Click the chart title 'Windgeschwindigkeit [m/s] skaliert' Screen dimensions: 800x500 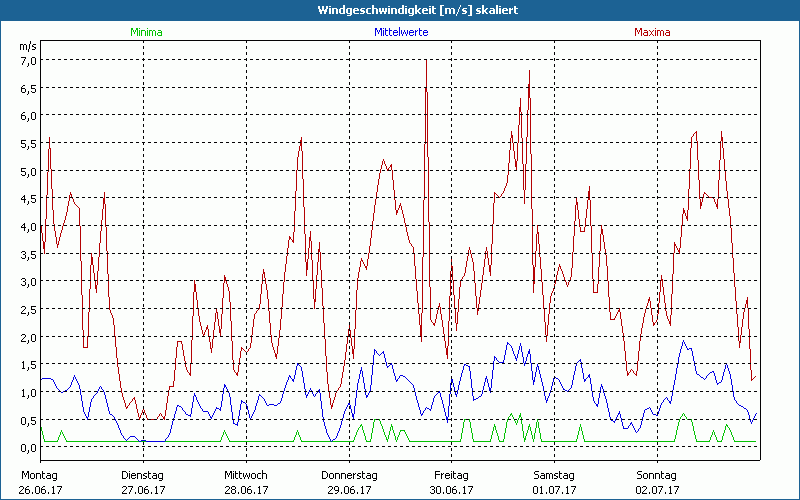(x=400, y=9)
